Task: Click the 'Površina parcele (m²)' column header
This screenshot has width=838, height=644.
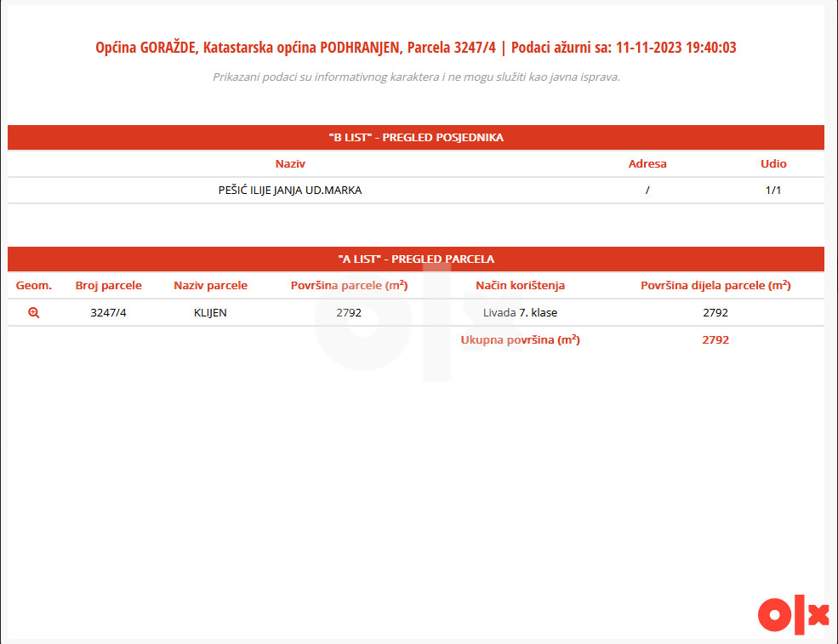Action: click(x=349, y=285)
